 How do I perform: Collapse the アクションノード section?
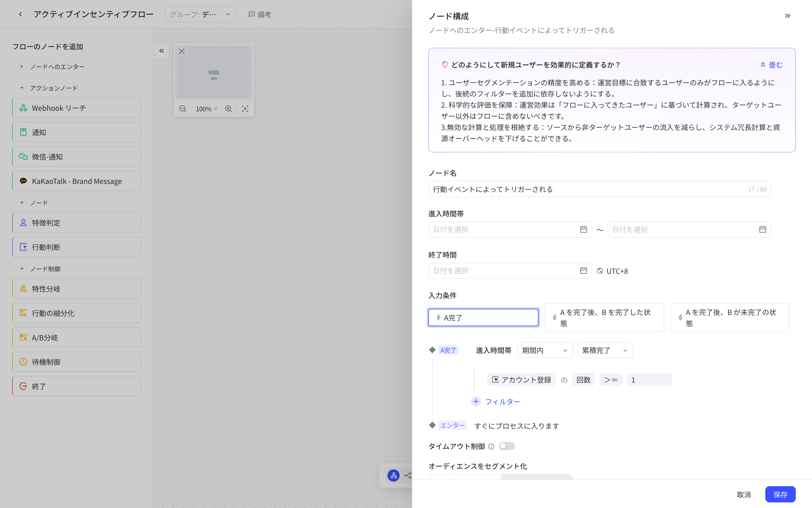click(x=22, y=88)
